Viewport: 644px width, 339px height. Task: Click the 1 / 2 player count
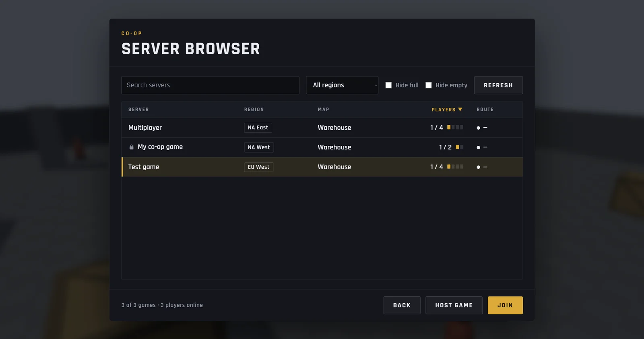point(445,147)
